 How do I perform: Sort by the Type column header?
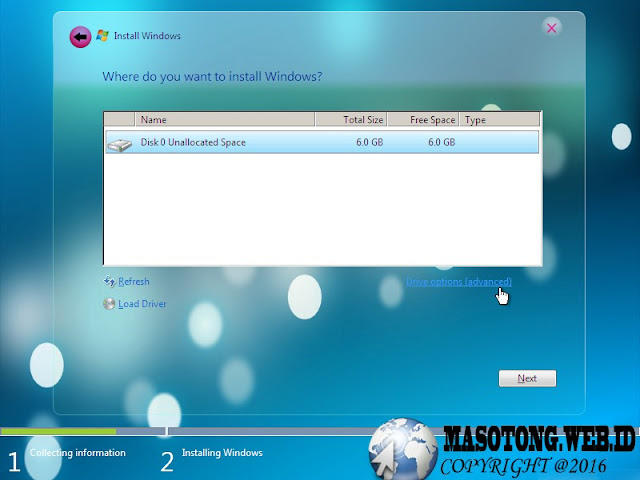click(499, 120)
